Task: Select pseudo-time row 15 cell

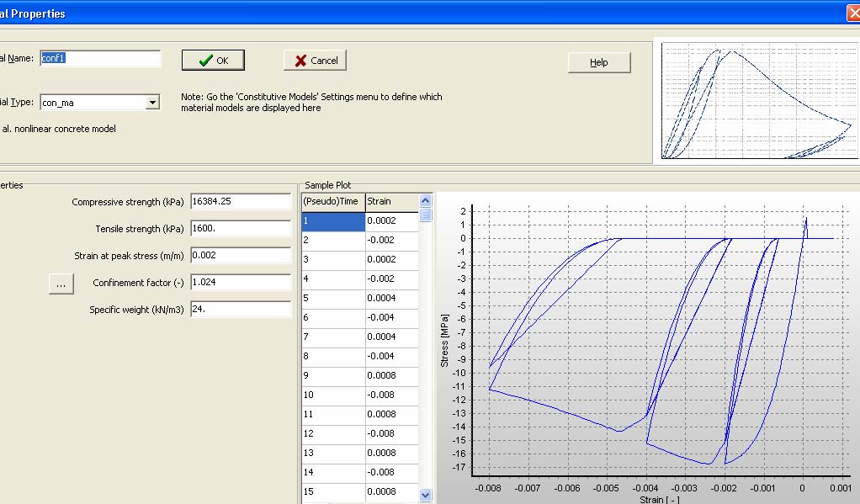Action: 333,491
